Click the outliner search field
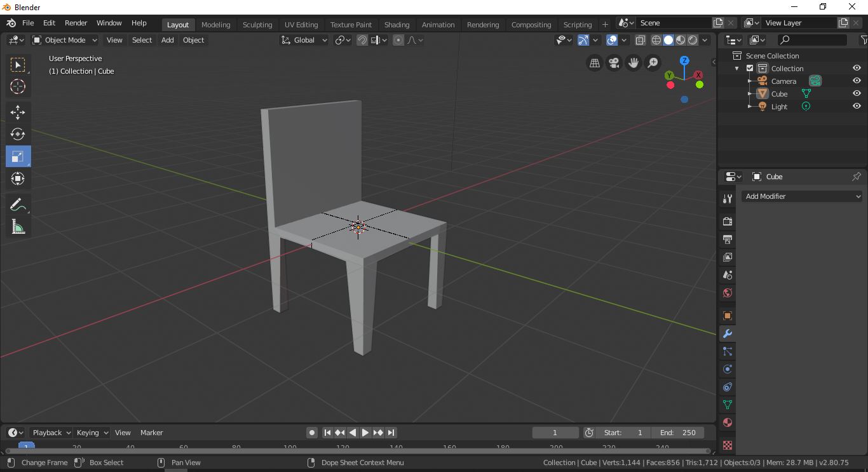The width and height of the screenshot is (868, 472). (x=811, y=39)
